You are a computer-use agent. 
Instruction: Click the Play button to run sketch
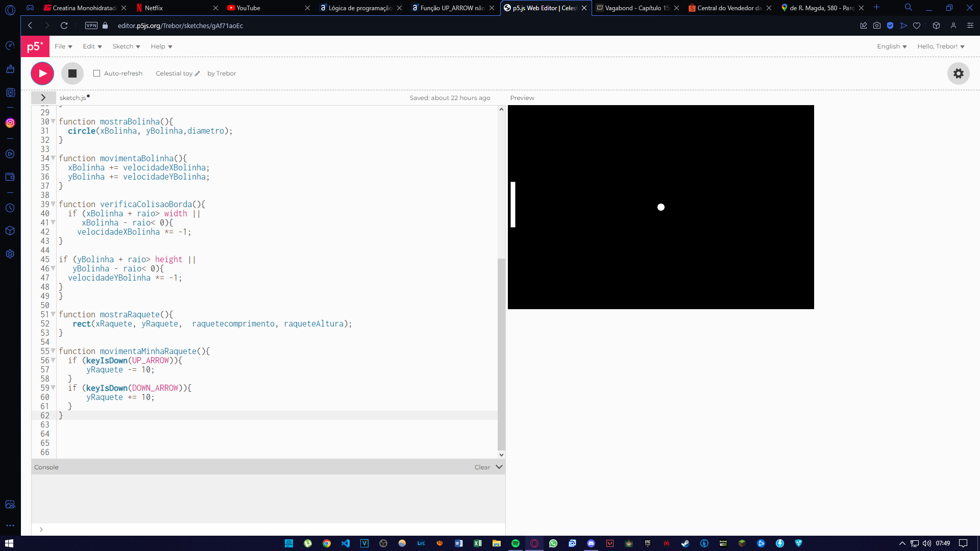(42, 73)
